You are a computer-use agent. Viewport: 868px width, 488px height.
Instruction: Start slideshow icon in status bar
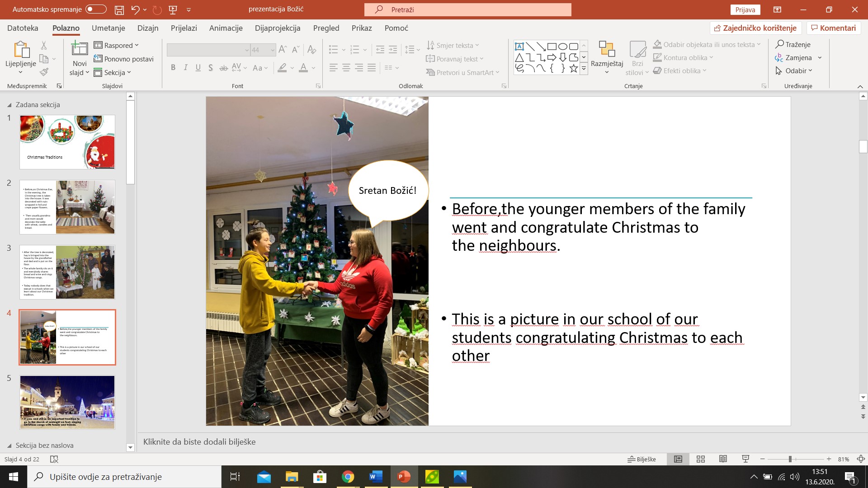(x=745, y=459)
